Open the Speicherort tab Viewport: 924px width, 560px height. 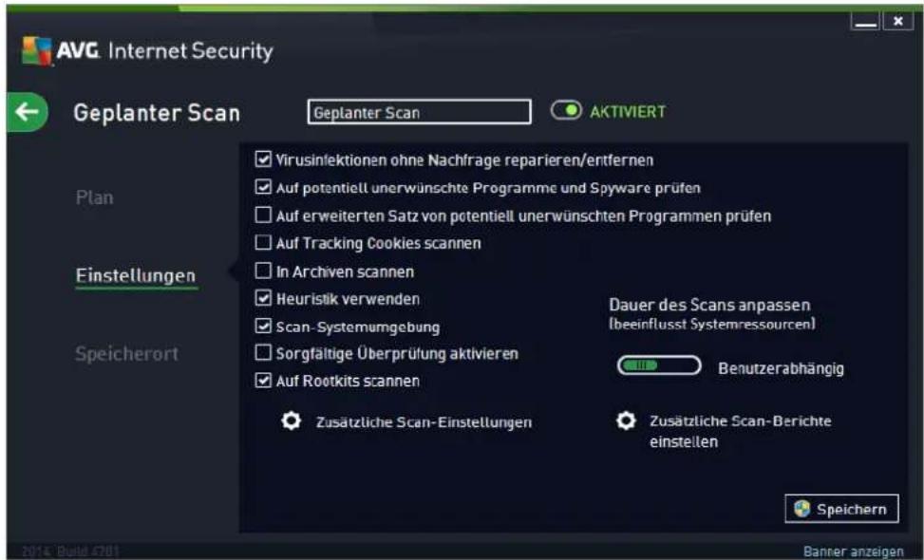click(126, 353)
